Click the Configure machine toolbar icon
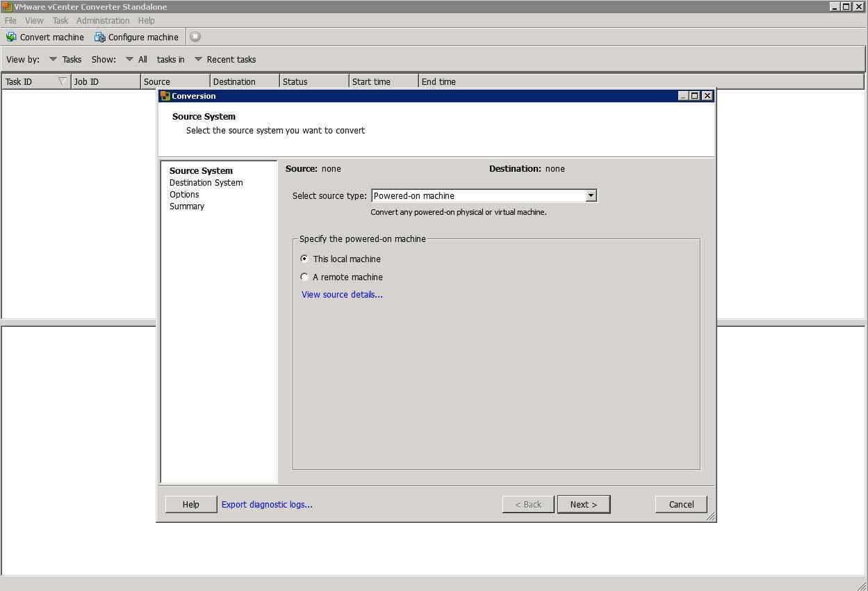The height and width of the screenshot is (591, 868). click(x=100, y=37)
